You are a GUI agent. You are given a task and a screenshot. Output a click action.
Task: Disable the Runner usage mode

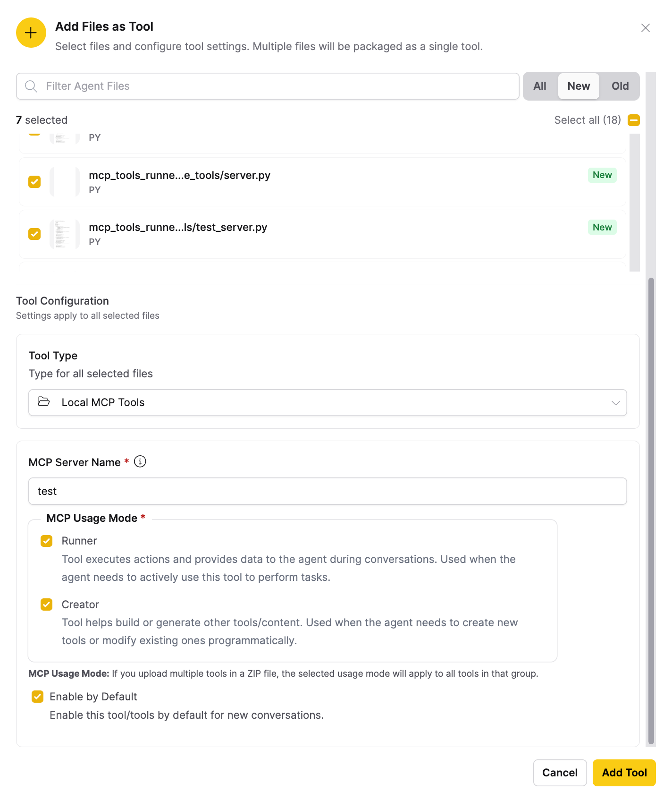tap(46, 541)
